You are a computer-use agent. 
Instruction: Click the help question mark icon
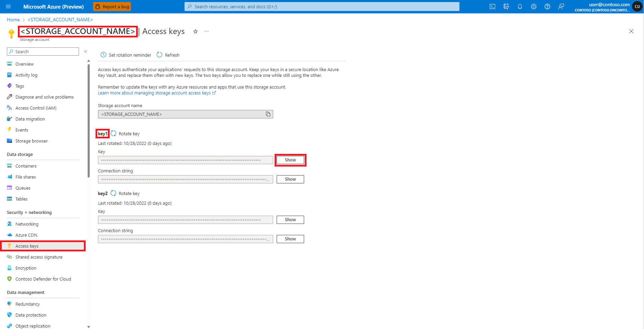(x=547, y=7)
